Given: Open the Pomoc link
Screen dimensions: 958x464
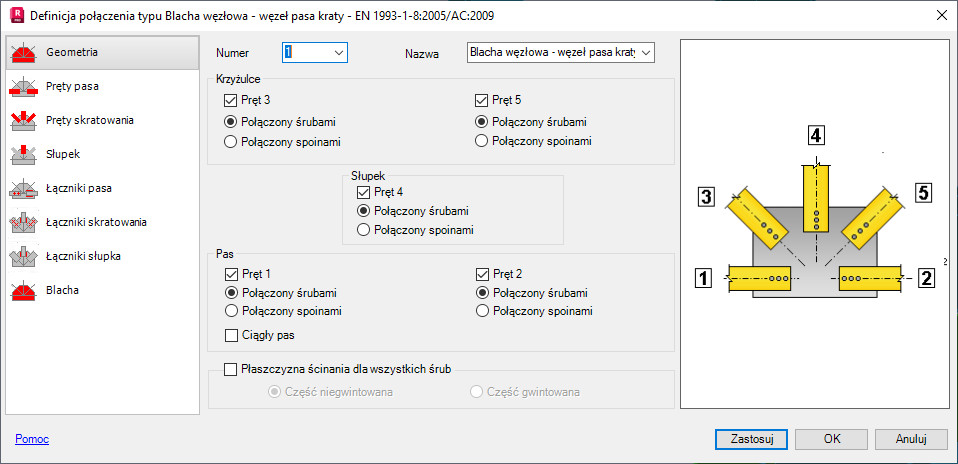Looking at the screenshot, I should (x=32, y=439).
